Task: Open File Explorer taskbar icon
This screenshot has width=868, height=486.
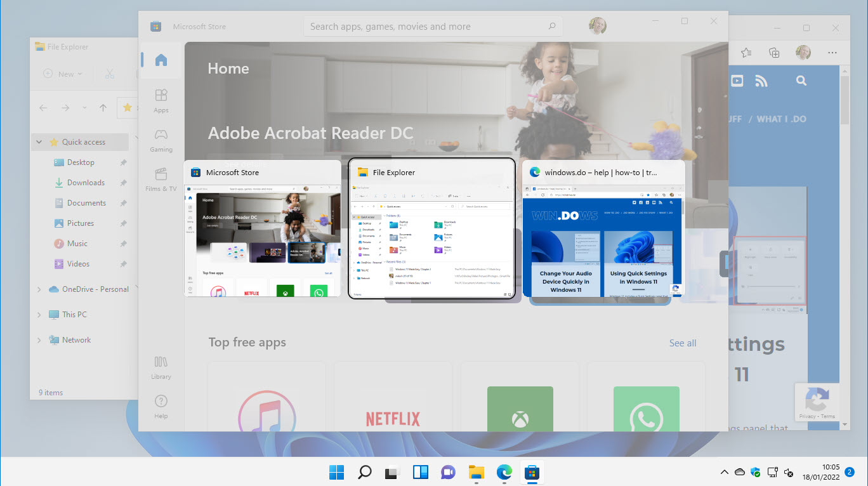Action: click(x=476, y=472)
